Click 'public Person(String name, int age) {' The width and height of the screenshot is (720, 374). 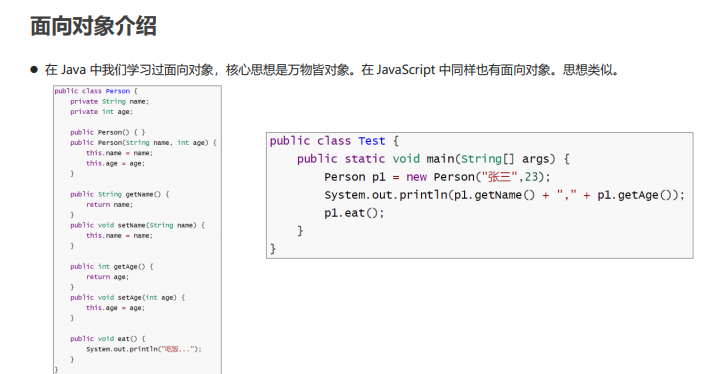click(x=143, y=142)
